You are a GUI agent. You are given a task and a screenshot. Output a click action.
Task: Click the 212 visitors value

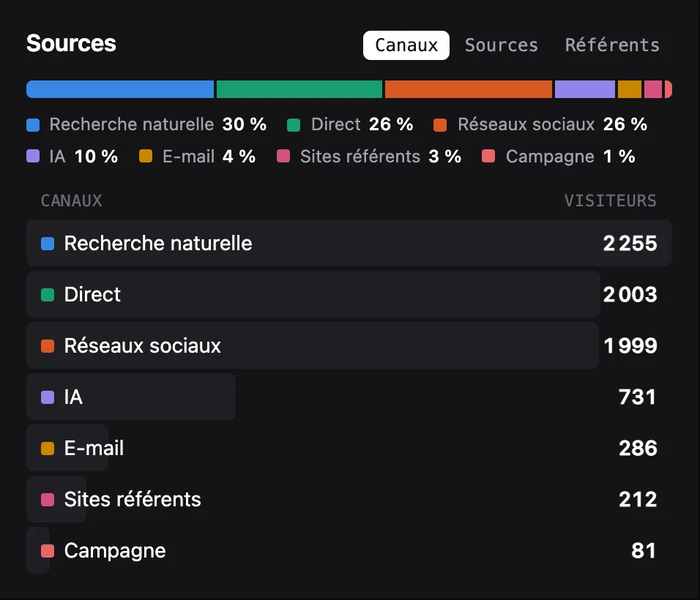(638, 499)
